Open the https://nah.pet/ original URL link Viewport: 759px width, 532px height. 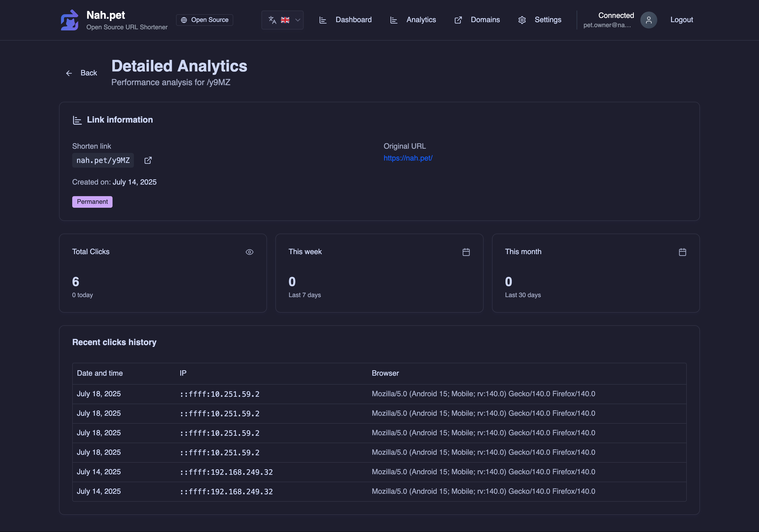408,158
